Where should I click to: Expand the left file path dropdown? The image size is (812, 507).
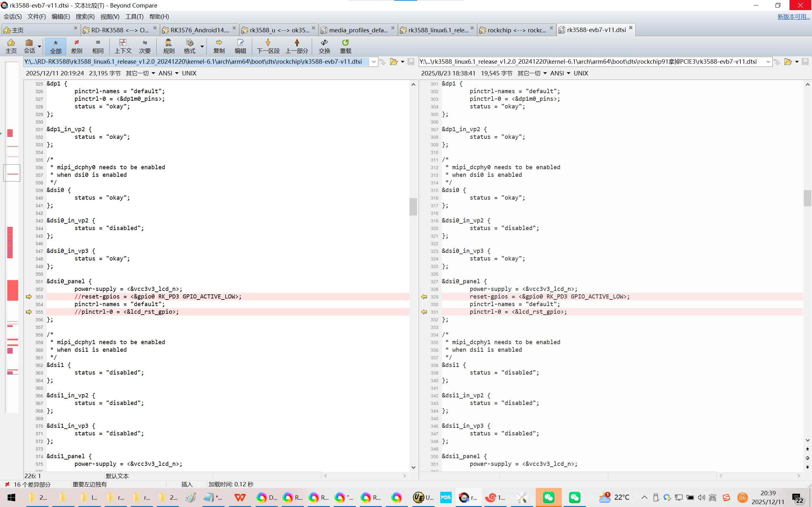coord(374,62)
